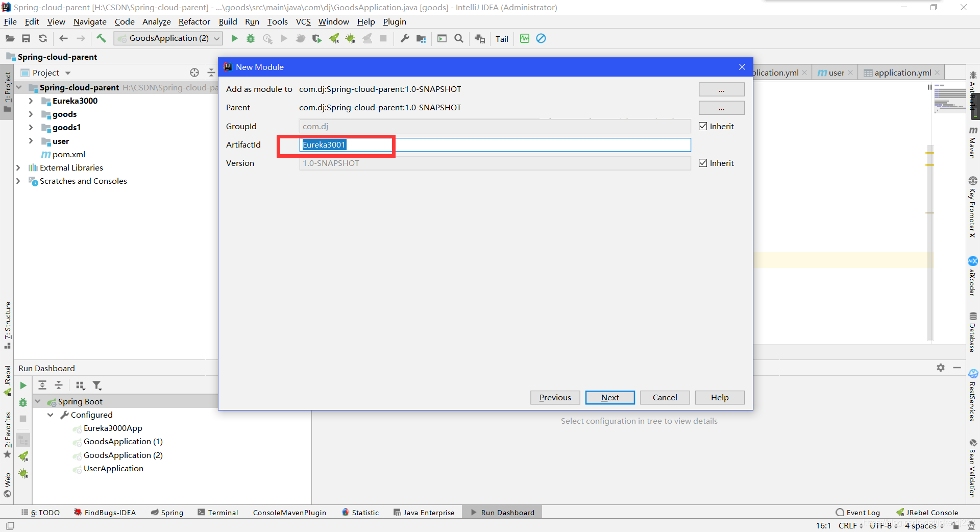Image resolution: width=980 pixels, height=532 pixels.
Task: Open the Event Log panel
Action: [x=858, y=513]
